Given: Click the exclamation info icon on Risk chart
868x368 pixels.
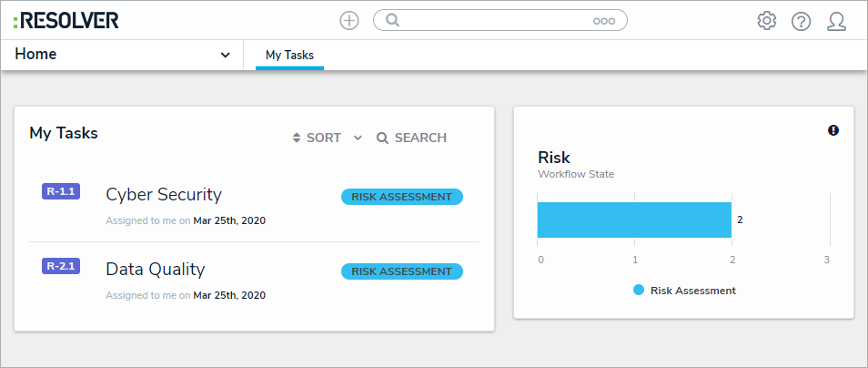Looking at the screenshot, I should [833, 130].
